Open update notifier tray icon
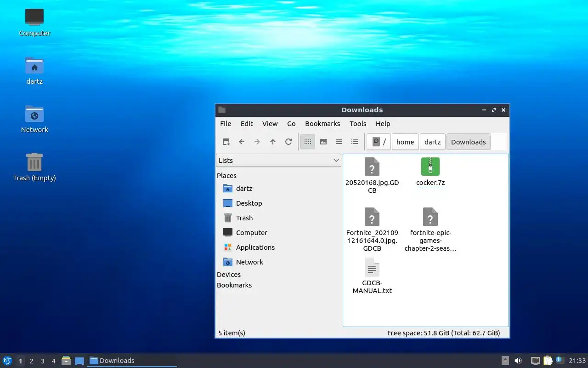This screenshot has width=588, height=368. tap(559, 360)
